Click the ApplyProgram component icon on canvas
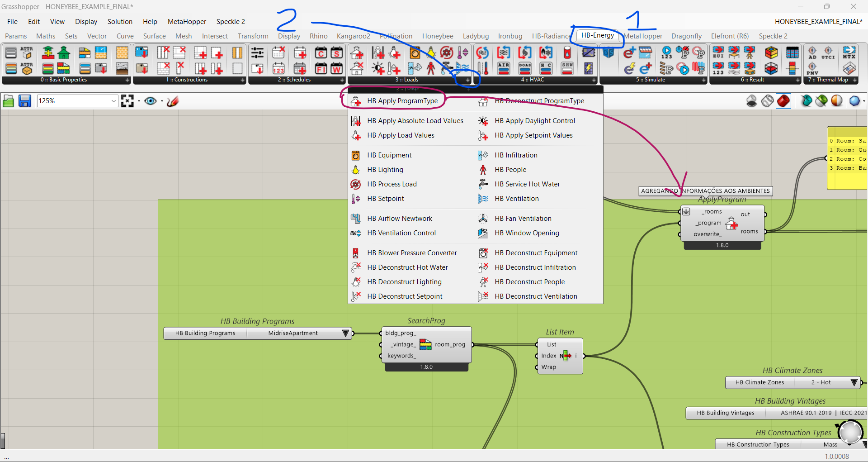Viewport: 868px width, 462px height. click(731, 223)
